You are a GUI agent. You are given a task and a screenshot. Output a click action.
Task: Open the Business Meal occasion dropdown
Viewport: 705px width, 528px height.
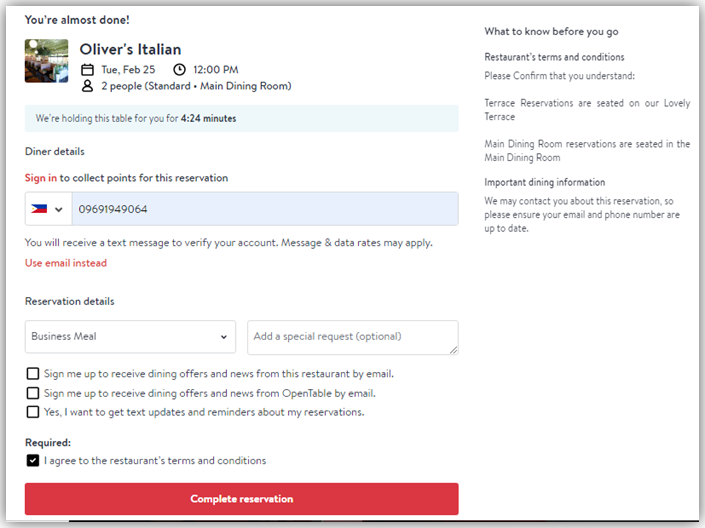130,336
